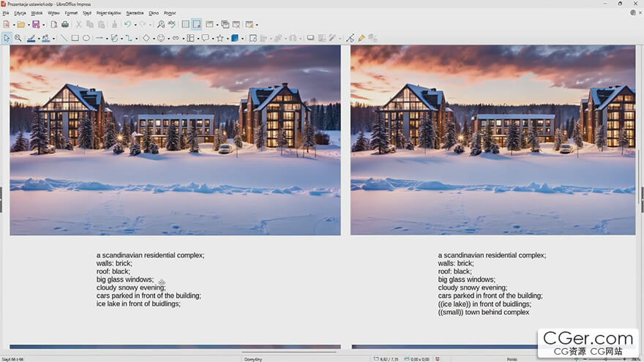Viewport: 644px width, 362px height.
Task: Select the Ellipse drawing tool
Action: (x=86, y=38)
